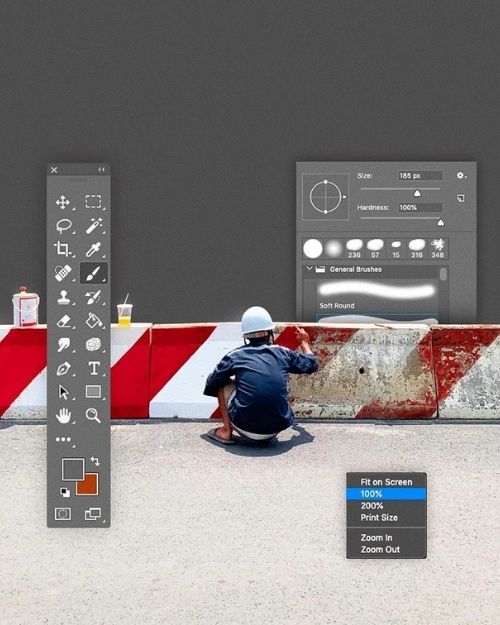Image resolution: width=500 pixels, height=625 pixels.
Task: Change the screen mode
Action: point(93,514)
